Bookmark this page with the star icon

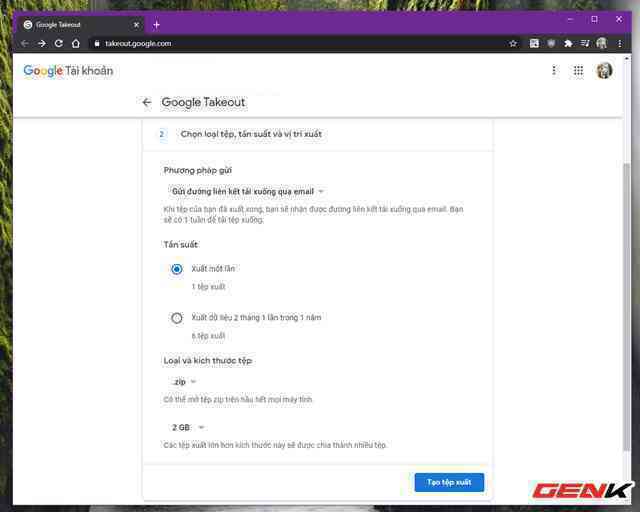coord(513,43)
